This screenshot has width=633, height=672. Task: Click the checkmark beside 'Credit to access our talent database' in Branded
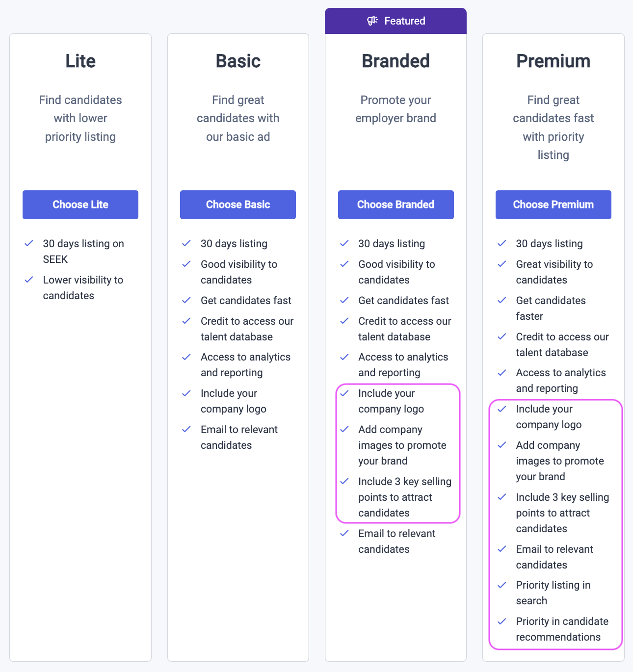coord(344,321)
